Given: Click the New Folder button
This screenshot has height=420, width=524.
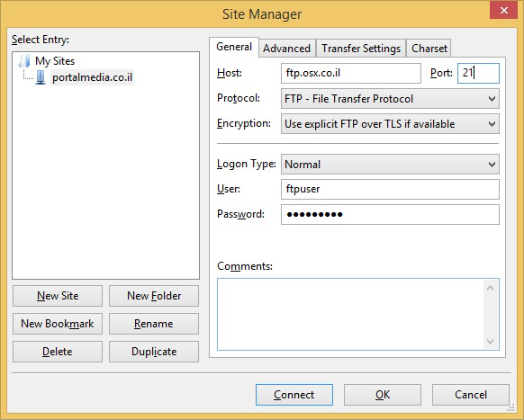Looking at the screenshot, I should (154, 296).
